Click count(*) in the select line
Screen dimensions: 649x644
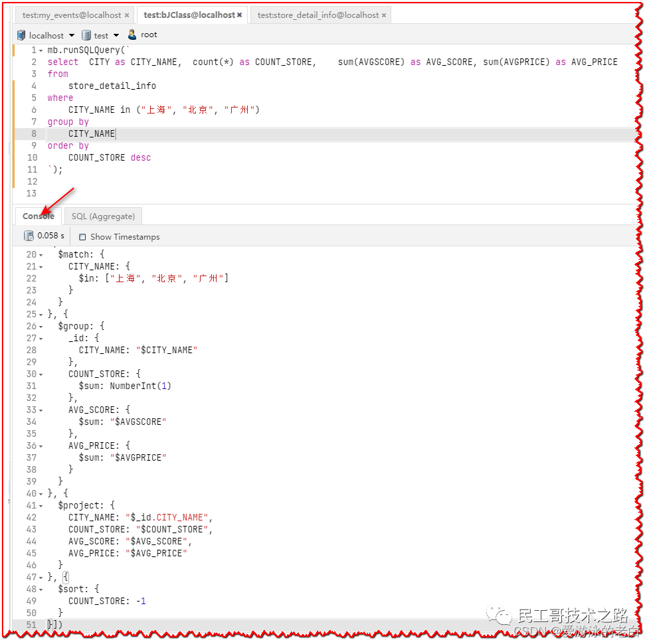[x=213, y=62]
